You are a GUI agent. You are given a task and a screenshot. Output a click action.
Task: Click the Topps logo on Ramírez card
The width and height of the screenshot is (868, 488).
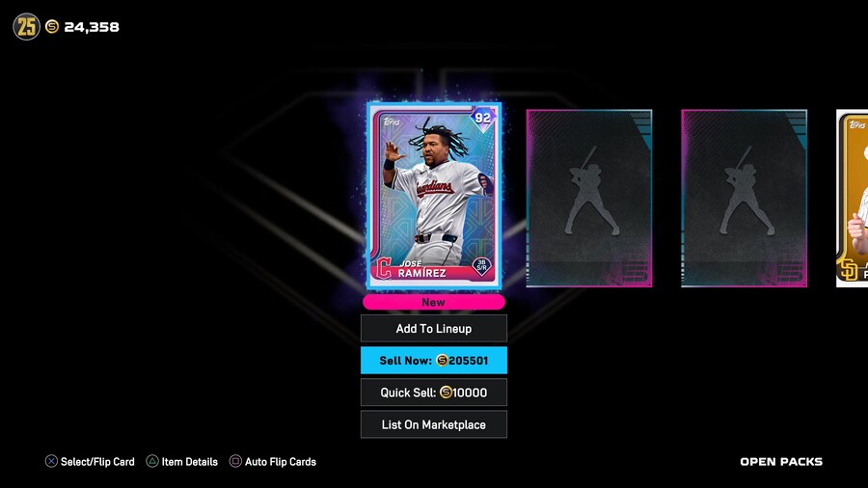[x=393, y=122]
